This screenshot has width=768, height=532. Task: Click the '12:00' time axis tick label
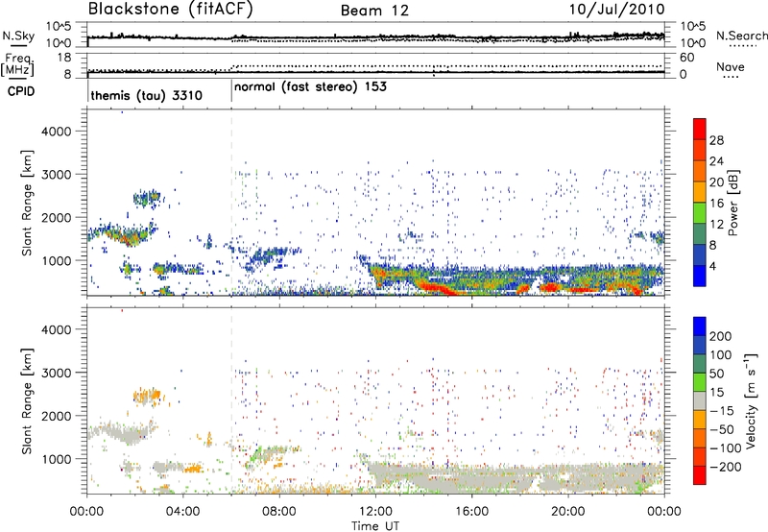[375, 512]
